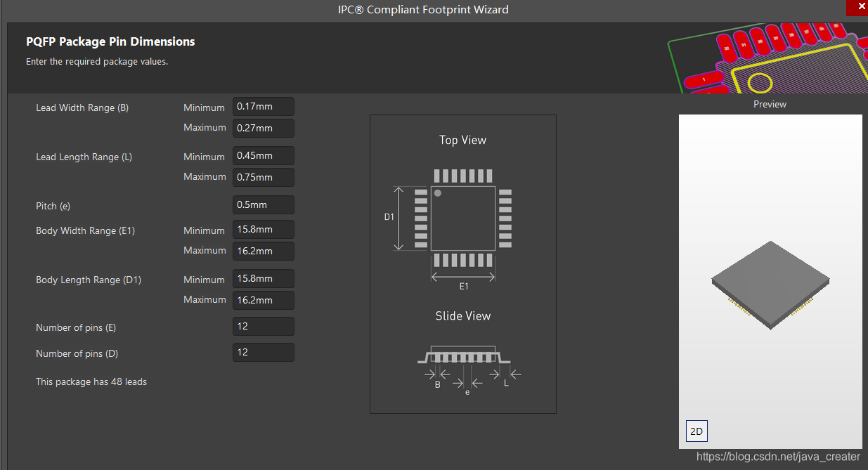Click the 'Number of pins (D)' label
Viewport: 868px width, 470px height.
(76, 354)
